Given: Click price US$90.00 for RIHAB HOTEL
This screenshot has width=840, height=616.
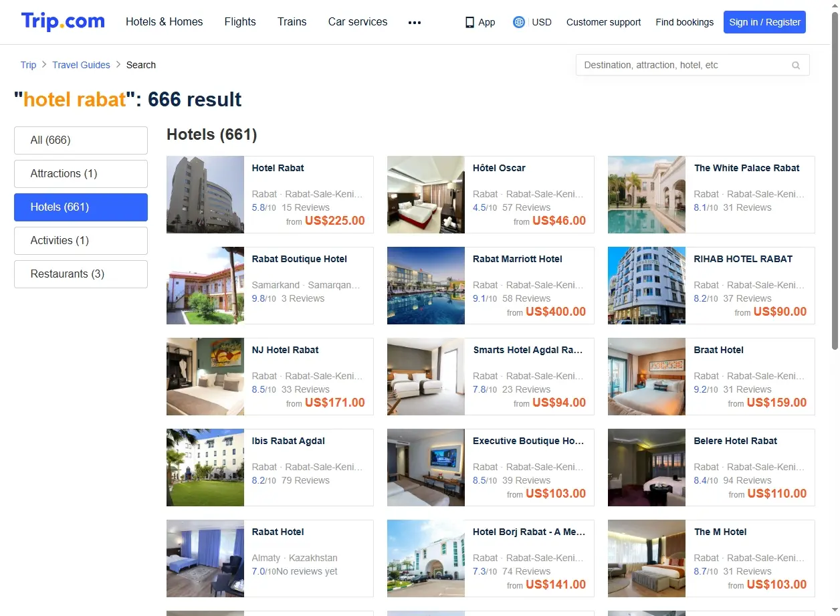Looking at the screenshot, I should [x=780, y=312].
